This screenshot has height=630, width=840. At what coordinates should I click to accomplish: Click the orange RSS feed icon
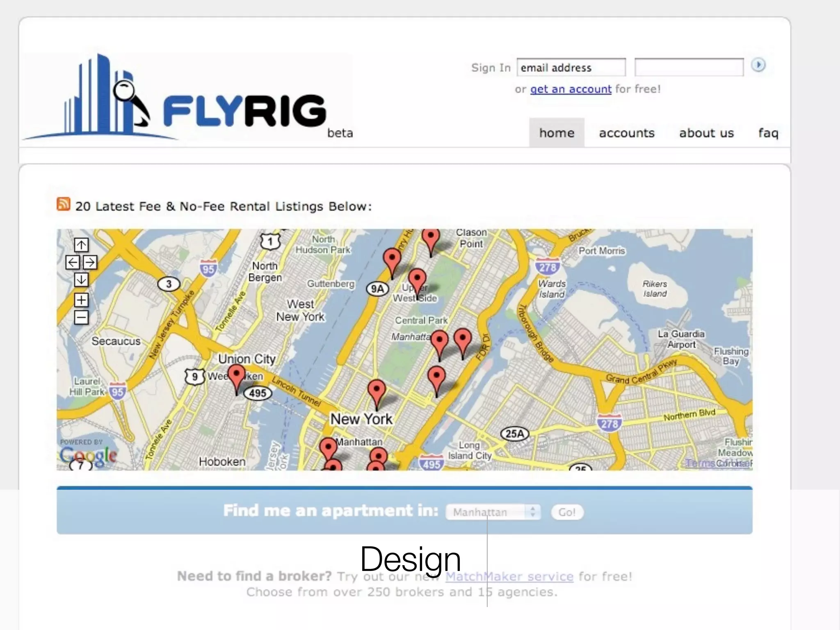tap(63, 204)
